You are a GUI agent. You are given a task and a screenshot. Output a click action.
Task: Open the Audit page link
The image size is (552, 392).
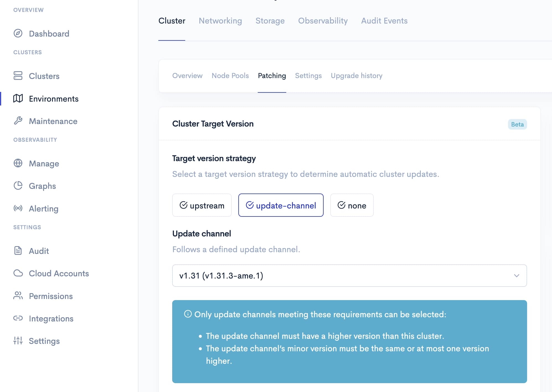39,251
